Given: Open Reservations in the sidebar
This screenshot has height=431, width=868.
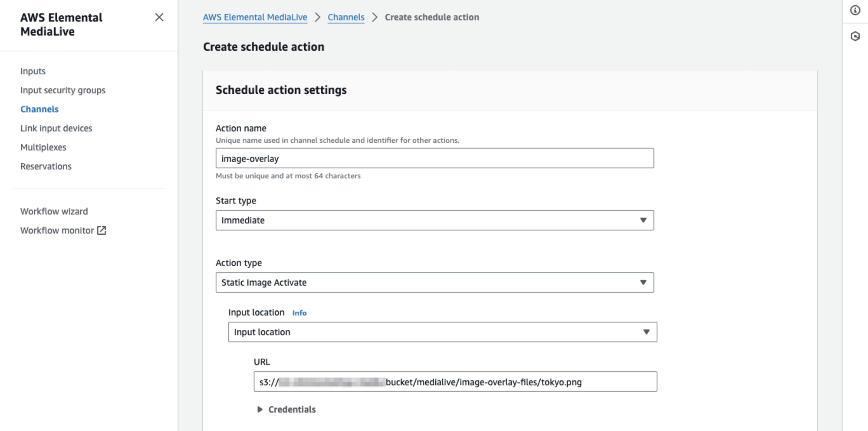Looking at the screenshot, I should pyautogui.click(x=46, y=167).
